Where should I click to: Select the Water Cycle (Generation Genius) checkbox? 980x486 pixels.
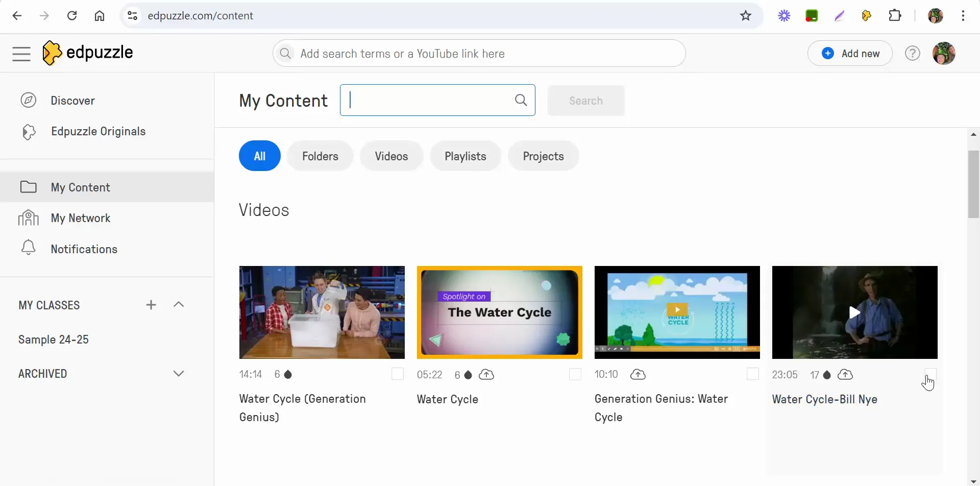[x=398, y=374]
